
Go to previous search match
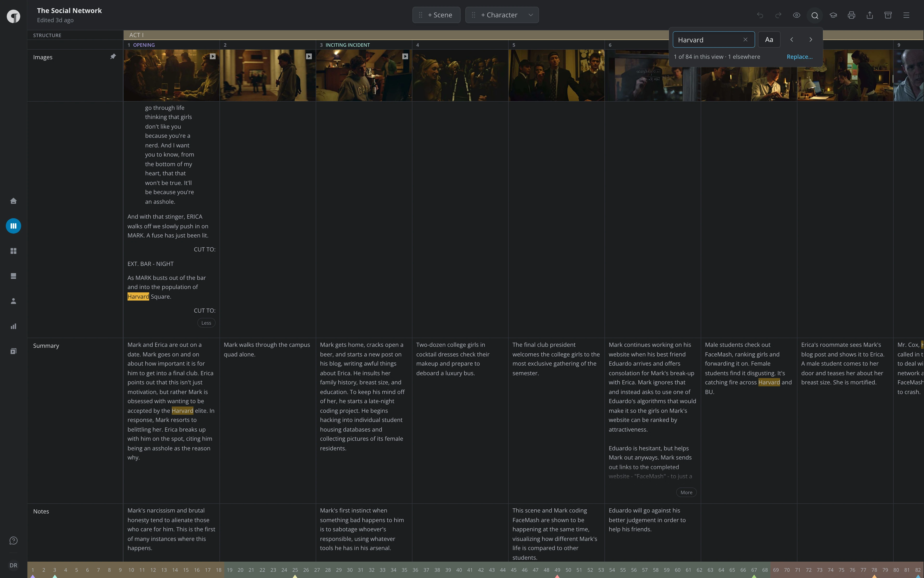tap(792, 40)
